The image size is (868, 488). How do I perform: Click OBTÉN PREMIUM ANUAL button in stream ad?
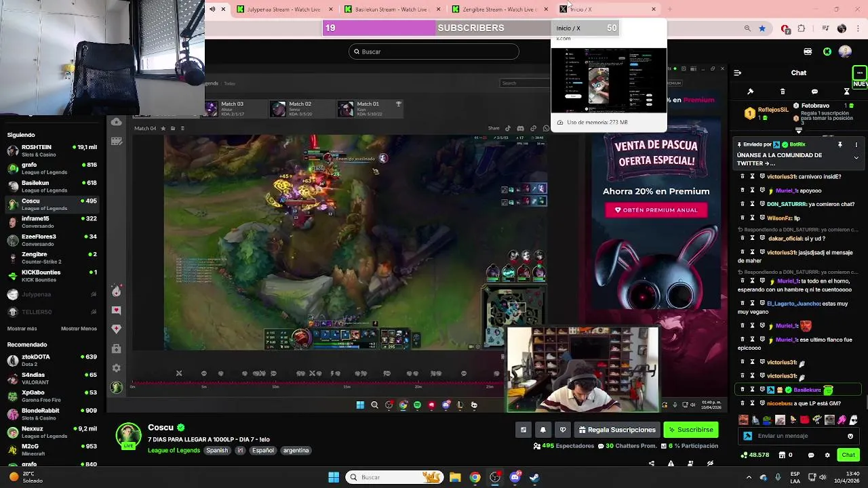[656, 210]
